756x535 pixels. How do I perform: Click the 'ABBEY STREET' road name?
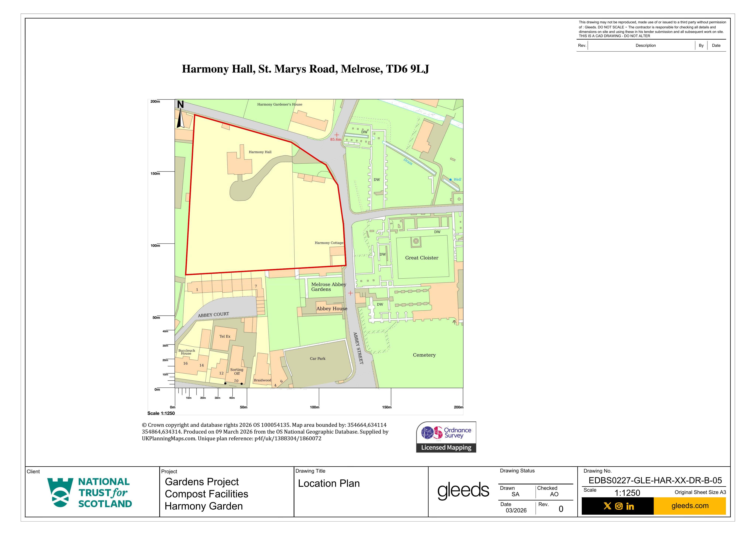coord(358,348)
